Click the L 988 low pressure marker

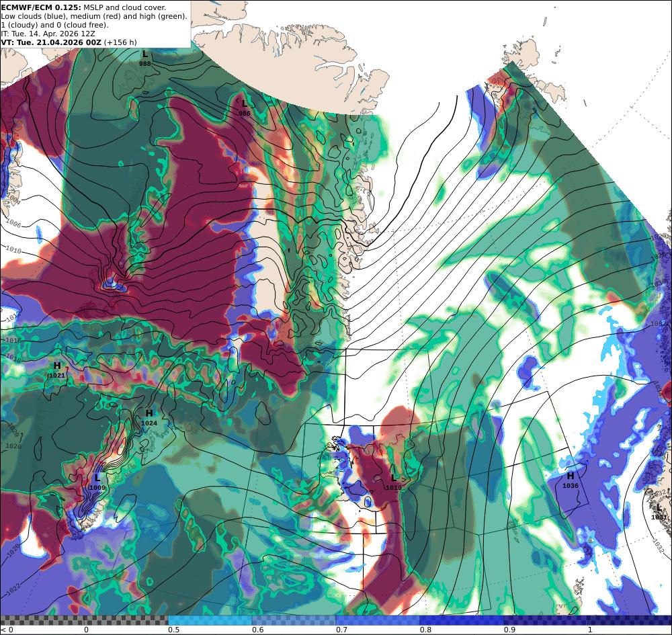click(145, 58)
